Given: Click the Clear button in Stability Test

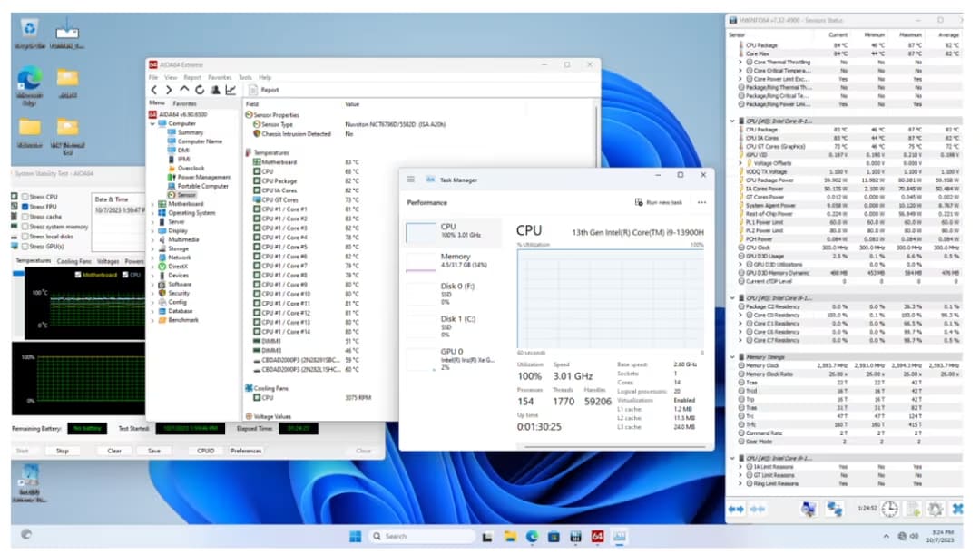Looking at the screenshot, I should click(114, 451).
